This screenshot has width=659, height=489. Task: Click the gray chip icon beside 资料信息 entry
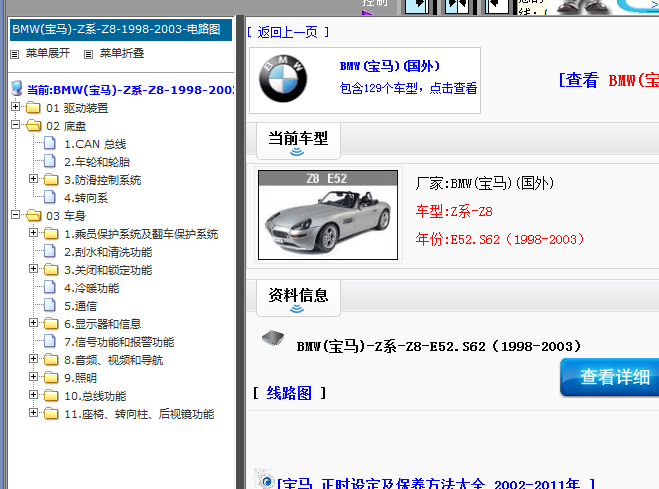pyautogui.click(x=273, y=338)
